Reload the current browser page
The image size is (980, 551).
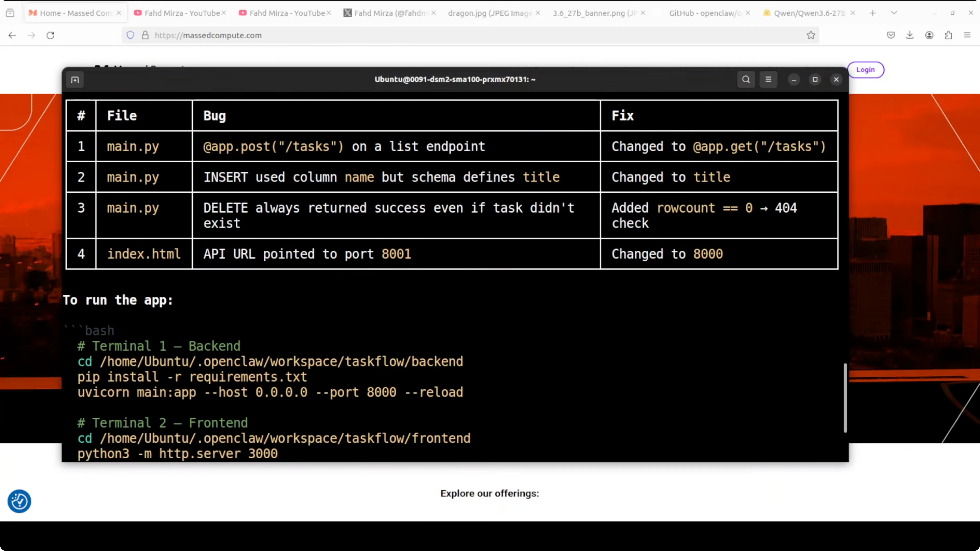coord(51,35)
